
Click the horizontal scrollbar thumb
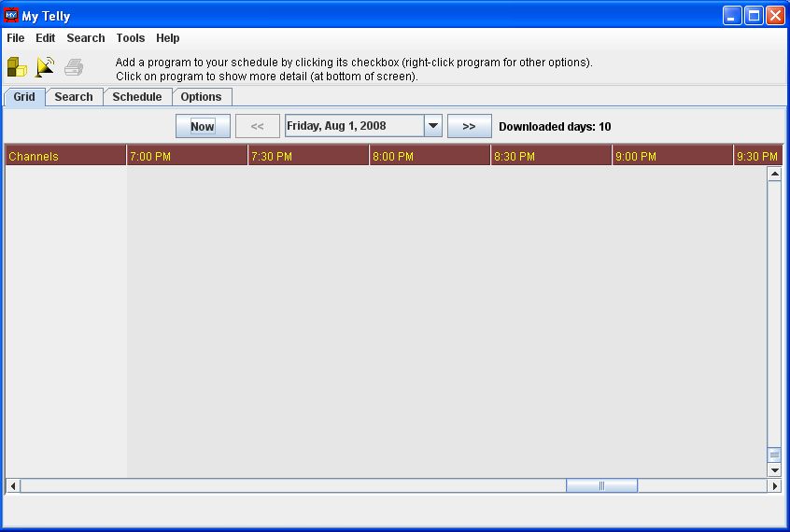[601, 485]
